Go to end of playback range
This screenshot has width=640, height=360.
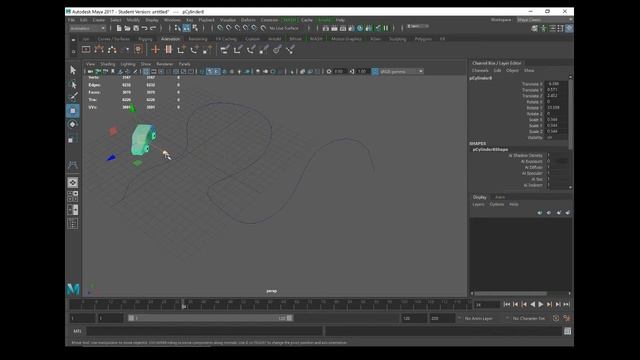click(567, 304)
